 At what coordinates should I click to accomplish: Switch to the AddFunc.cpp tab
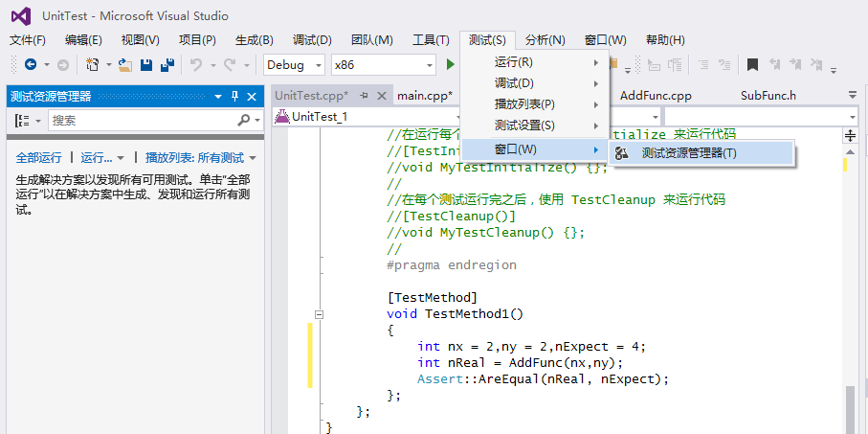pyautogui.click(x=656, y=96)
